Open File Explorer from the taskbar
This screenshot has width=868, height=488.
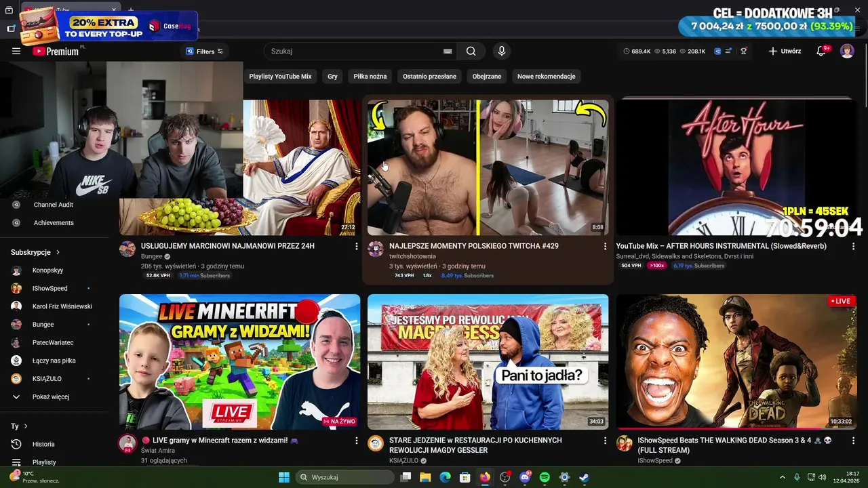(425, 477)
